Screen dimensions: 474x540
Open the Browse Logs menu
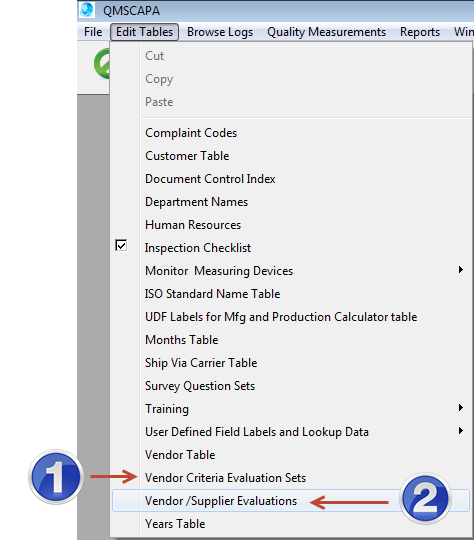click(x=220, y=32)
